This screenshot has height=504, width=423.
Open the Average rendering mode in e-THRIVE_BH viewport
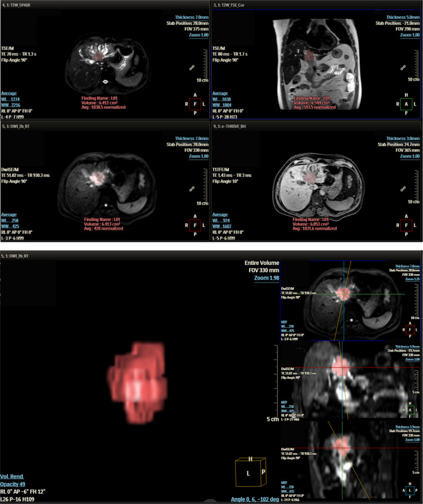[x=220, y=214]
